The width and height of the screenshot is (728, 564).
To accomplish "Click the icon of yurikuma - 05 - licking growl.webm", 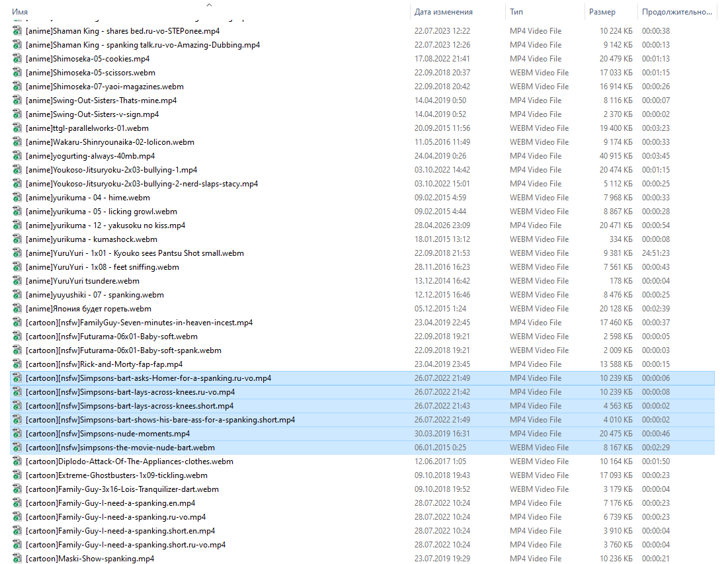I will pos(17,212).
